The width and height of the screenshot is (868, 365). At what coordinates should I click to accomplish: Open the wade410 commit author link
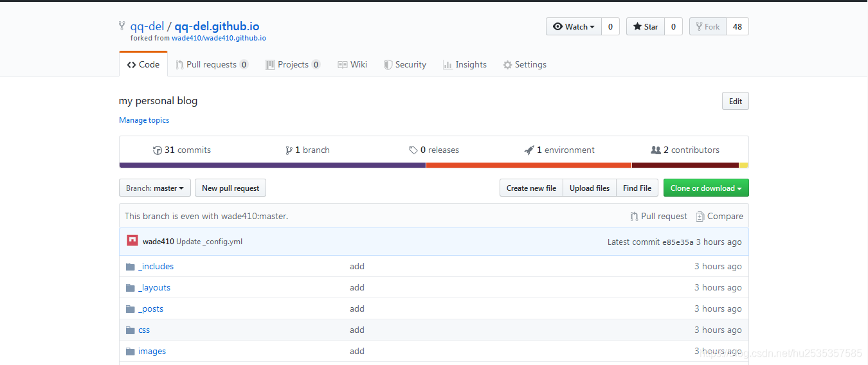click(x=158, y=242)
